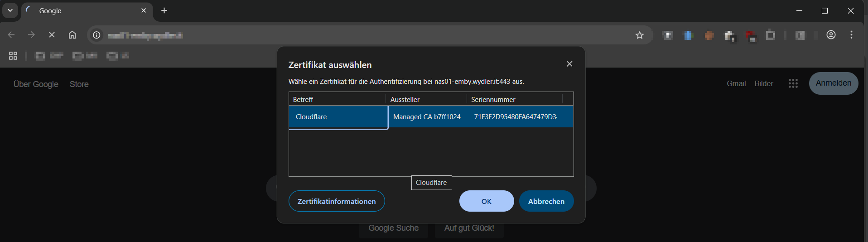Minimize the browser window
This screenshot has width=868, height=242.
(x=799, y=10)
